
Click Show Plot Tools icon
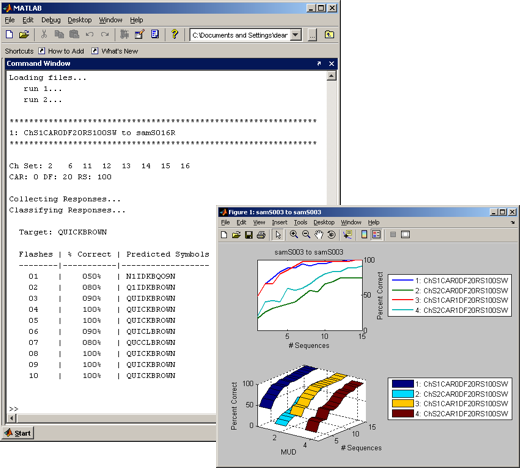click(405, 235)
